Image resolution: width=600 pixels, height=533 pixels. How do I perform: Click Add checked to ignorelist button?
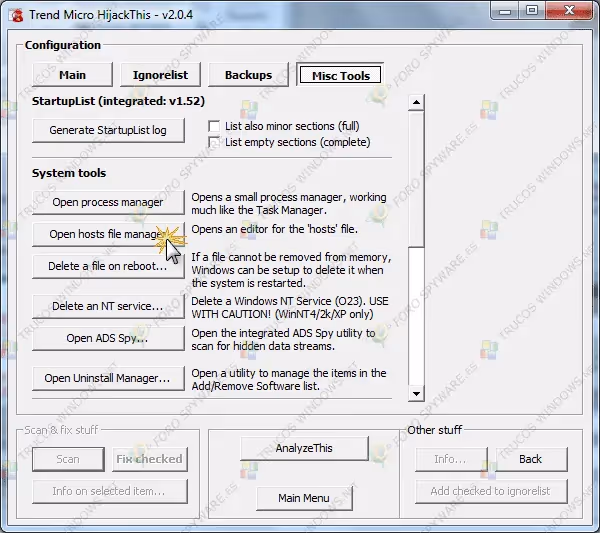[491, 491]
